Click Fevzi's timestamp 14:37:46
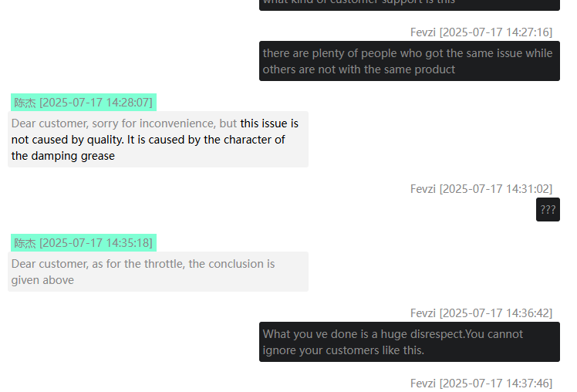The width and height of the screenshot is (577, 392). pos(481,384)
